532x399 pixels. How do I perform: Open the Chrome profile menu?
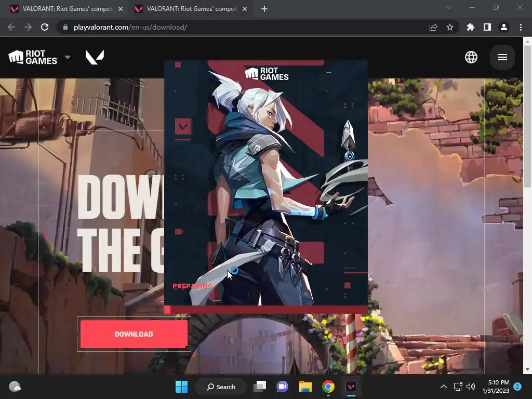click(504, 27)
